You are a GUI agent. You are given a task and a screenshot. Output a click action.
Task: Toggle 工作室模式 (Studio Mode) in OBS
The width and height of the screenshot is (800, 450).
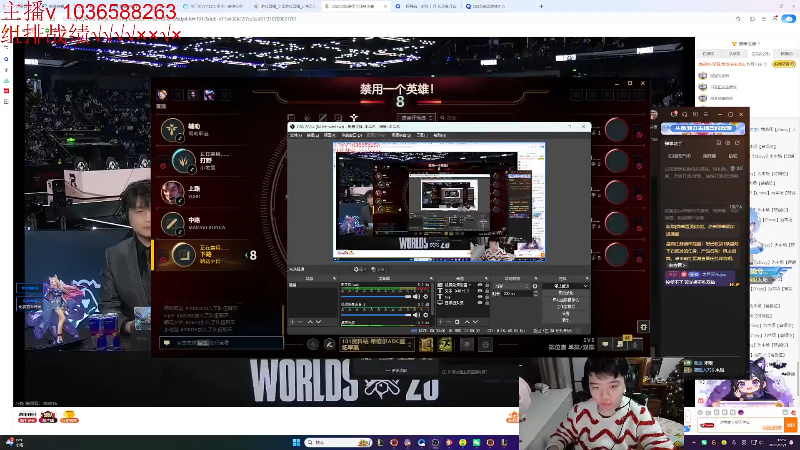[x=566, y=307]
